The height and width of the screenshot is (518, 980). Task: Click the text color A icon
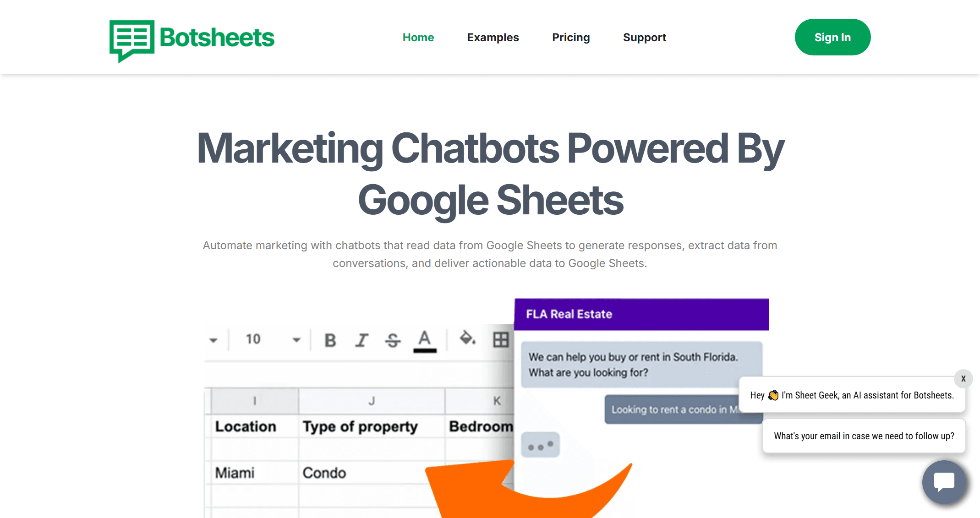pyautogui.click(x=425, y=341)
